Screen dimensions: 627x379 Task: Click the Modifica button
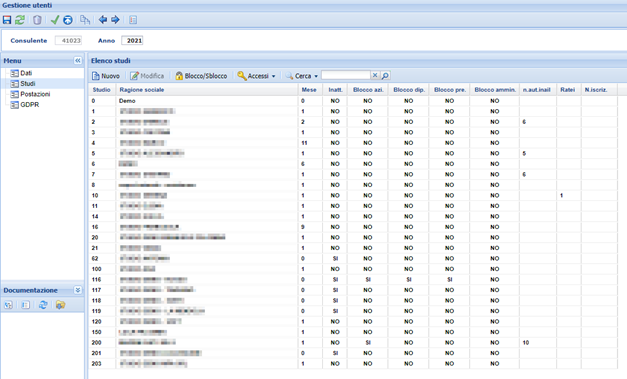147,76
